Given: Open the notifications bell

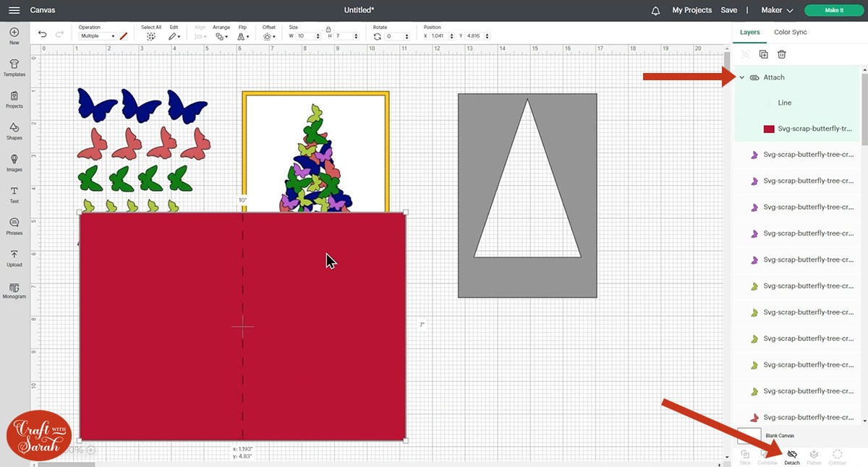Looking at the screenshot, I should [x=656, y=10].
